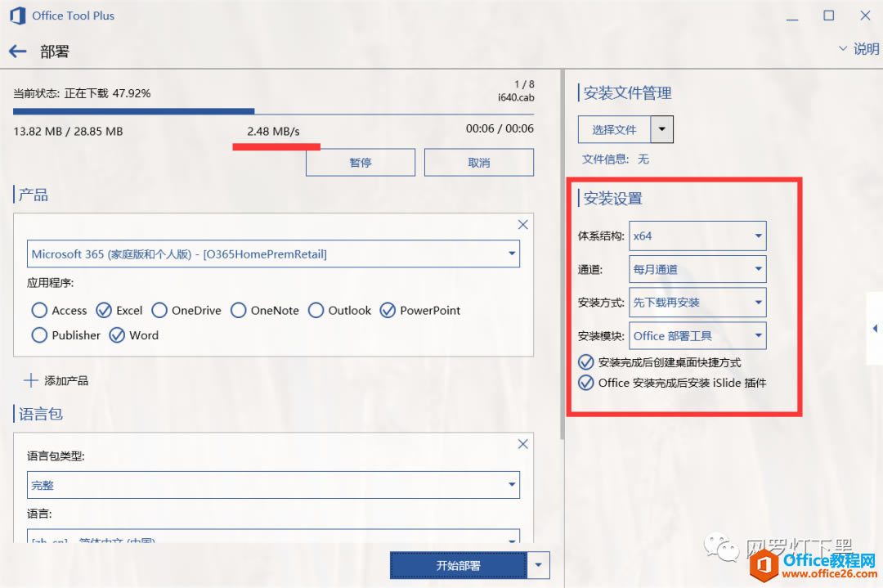Click the i640.cab file name text
Image resolution: width=883 pixels, height=588 pixels.
pos(516,97)
